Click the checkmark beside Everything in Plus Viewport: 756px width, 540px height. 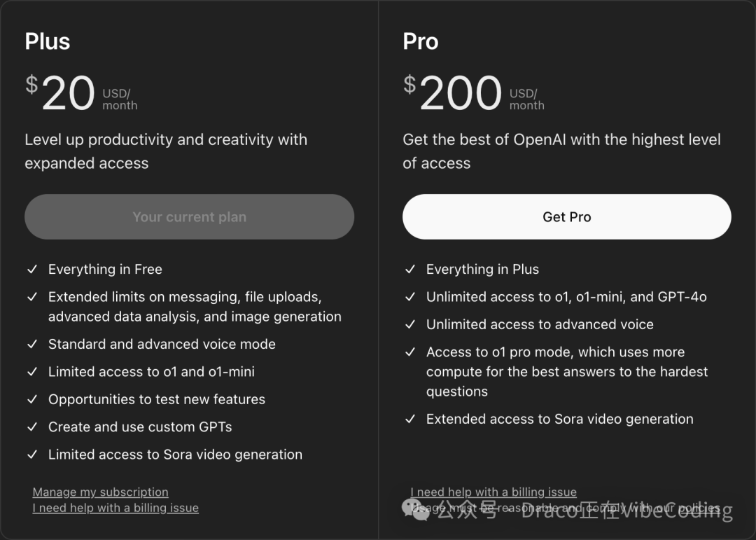[x=410, y=269]
